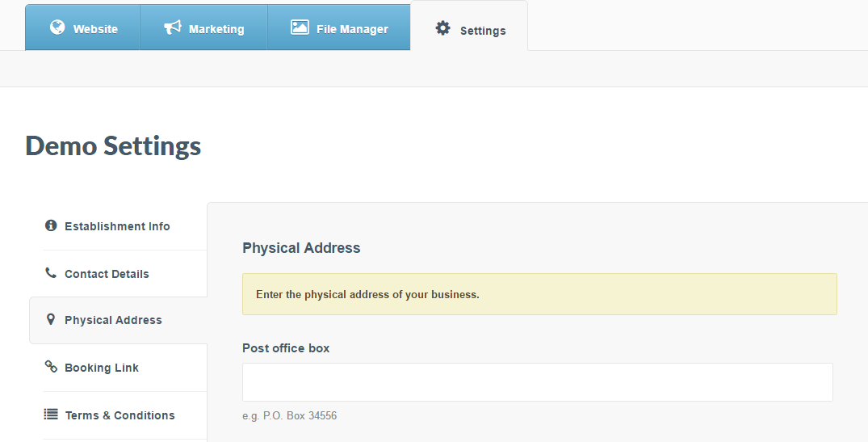Click the "Post office box" field label
This screenshot has height=442, width=868.
[286, 348]
